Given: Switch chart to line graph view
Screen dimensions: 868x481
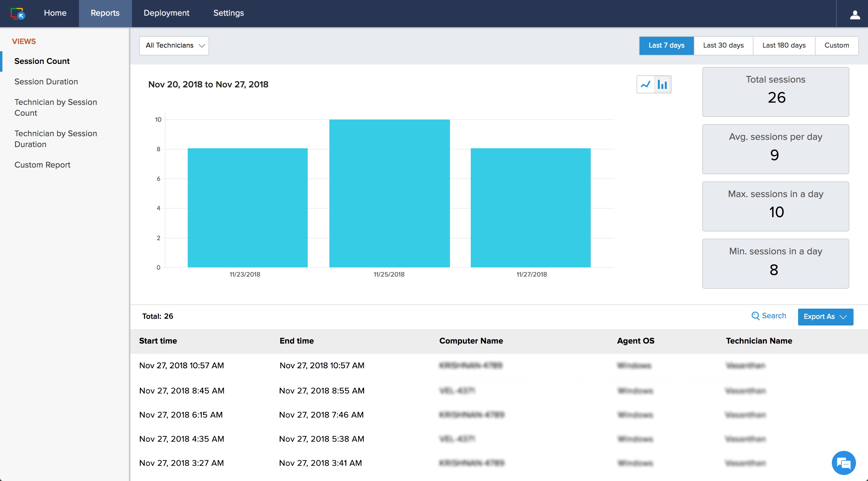Looking at the screenshot, I should 645,85.
